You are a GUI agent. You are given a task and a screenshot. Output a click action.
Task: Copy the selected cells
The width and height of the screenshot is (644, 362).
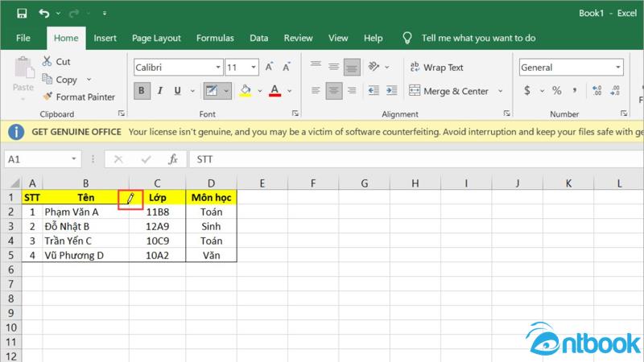tap(60, 79)
